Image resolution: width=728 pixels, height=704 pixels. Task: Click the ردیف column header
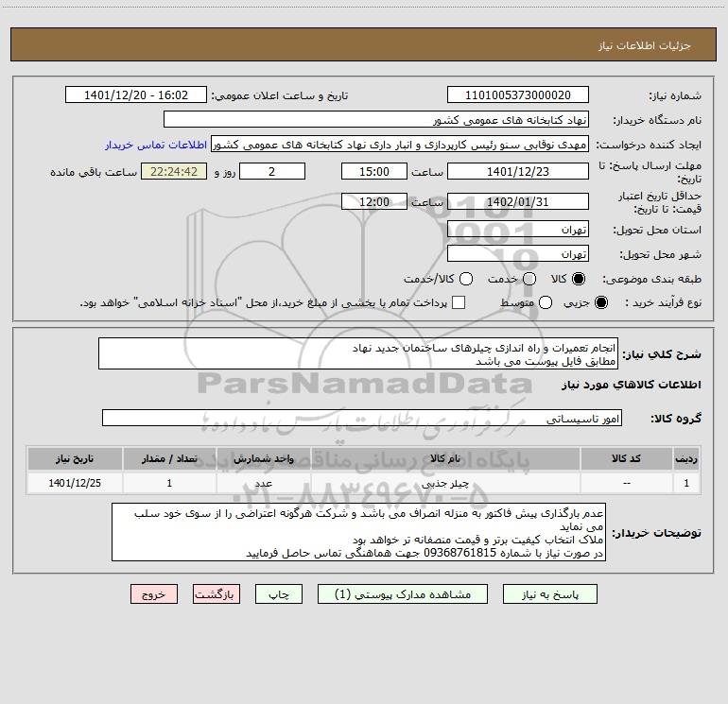coord(686,459)
